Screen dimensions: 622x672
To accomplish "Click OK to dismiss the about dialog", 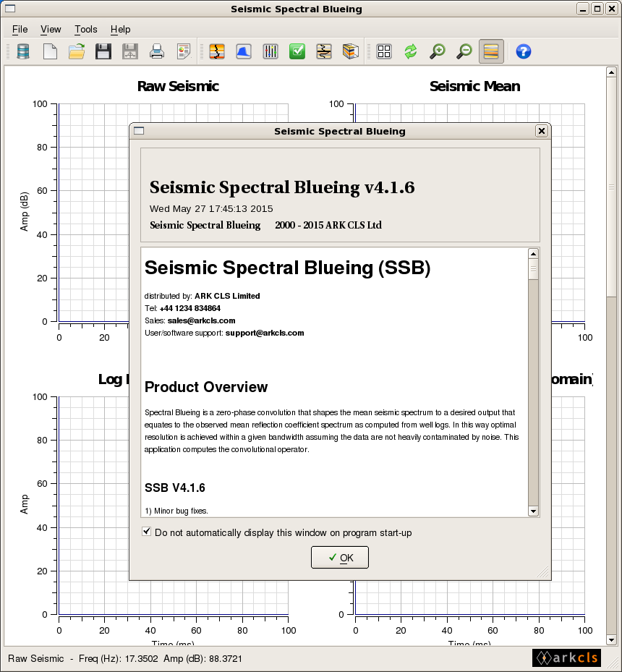I will (x=340, y=558).
